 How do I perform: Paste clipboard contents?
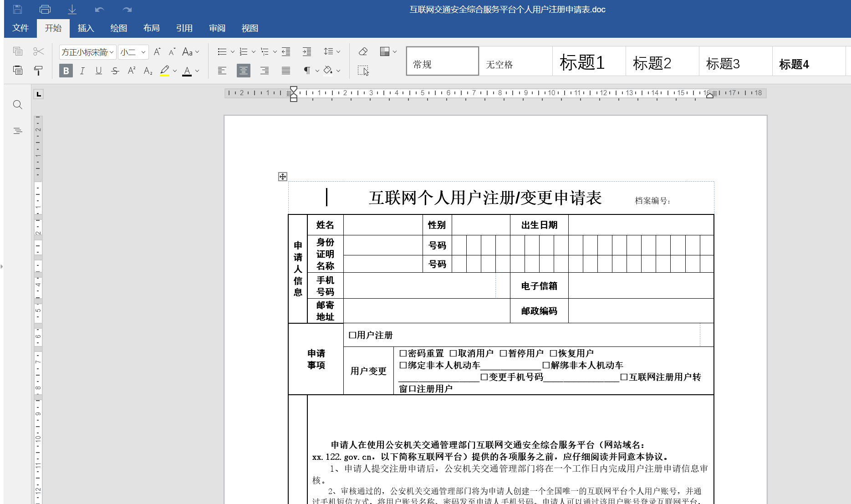(x=18, y=70)
